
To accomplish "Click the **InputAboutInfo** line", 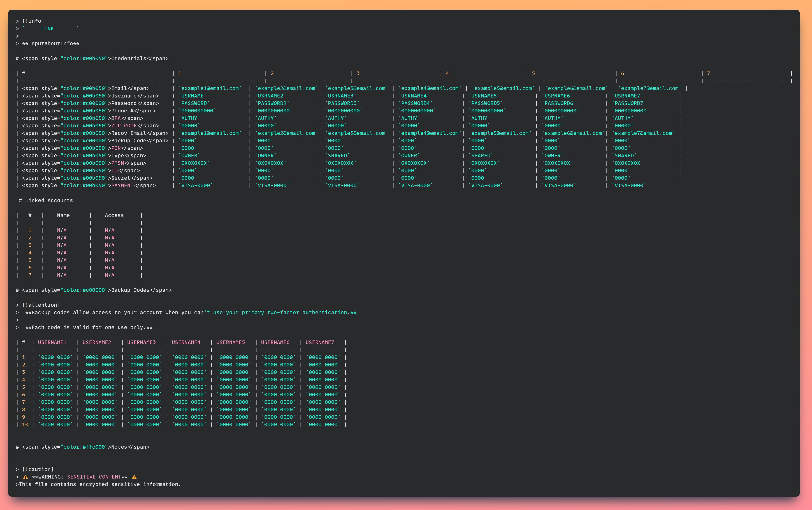I will pos(50,44).
